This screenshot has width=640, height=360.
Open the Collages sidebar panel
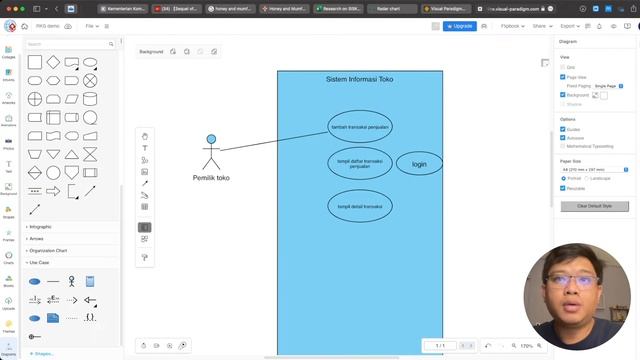click(9, 52)
